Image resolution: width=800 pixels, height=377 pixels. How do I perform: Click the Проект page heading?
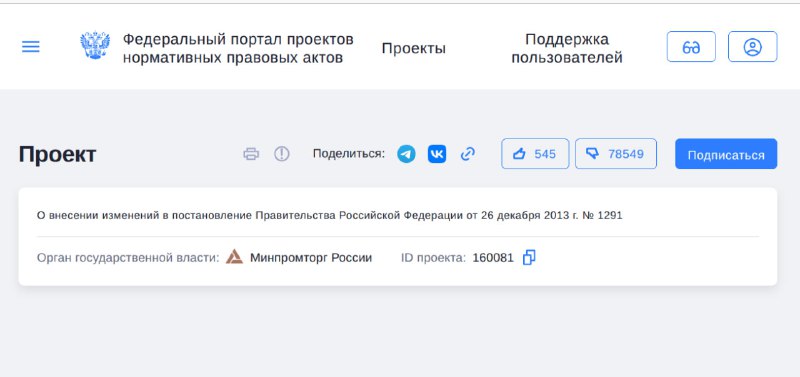click(x=58, y=154)
